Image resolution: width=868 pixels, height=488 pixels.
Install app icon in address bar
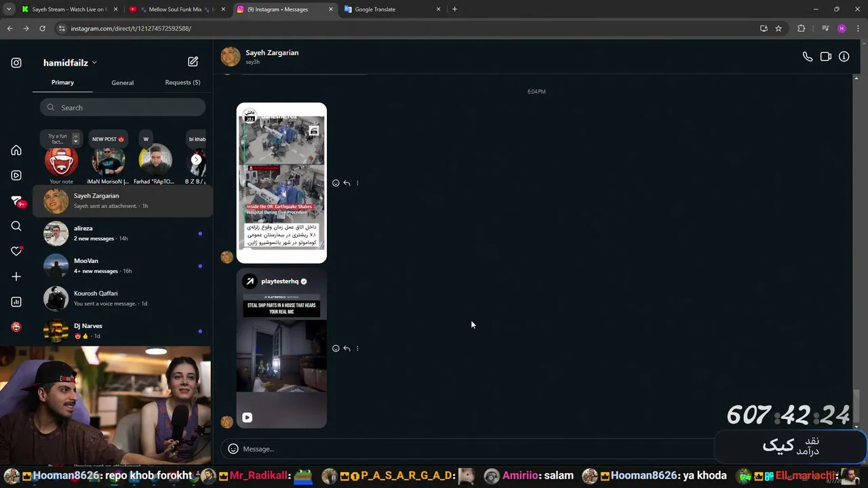tap(764, 28)
